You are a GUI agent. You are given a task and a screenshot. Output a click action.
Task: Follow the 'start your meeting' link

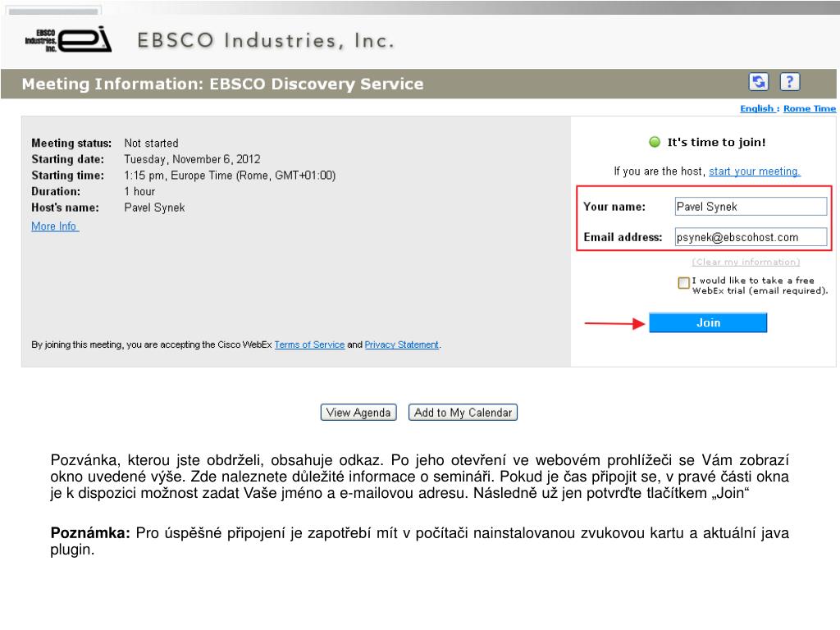pos(755,171)
